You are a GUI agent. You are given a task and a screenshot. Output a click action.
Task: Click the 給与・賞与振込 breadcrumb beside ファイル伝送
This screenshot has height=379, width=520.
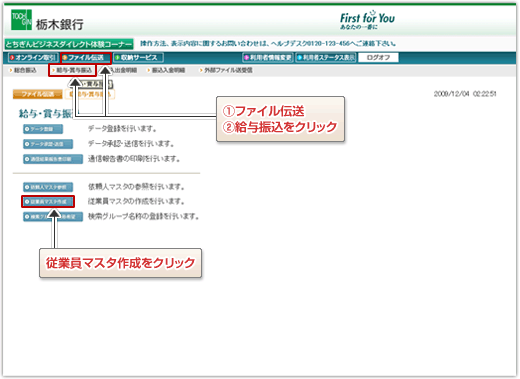[x=90, y=94]
